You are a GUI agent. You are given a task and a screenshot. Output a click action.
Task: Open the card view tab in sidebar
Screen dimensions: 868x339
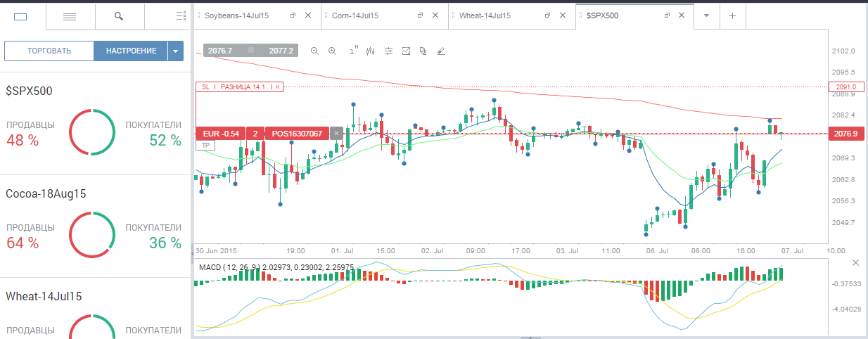click(x=20, y=15)
